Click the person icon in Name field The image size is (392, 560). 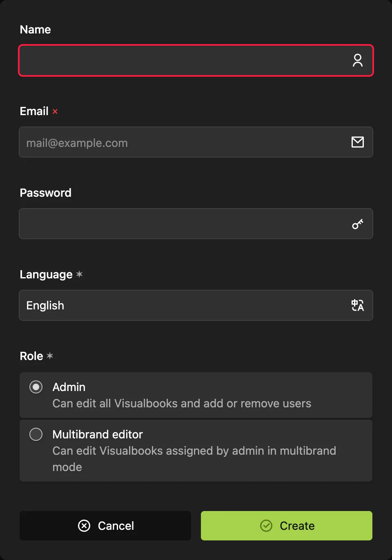pos(358,60)
